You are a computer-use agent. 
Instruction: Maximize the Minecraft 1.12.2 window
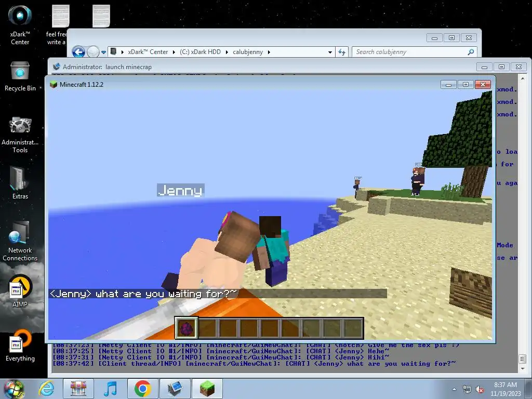coord(465,85)
